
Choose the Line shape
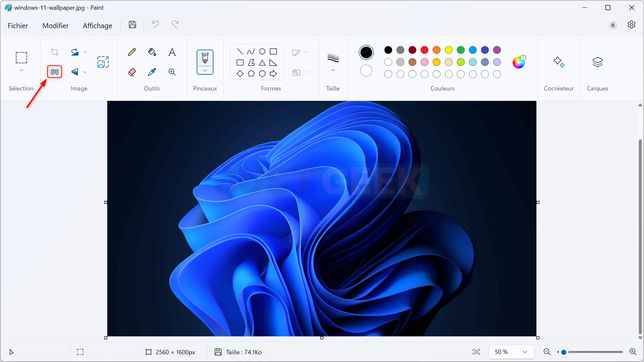pyautogui.click(x=240, y=52)
